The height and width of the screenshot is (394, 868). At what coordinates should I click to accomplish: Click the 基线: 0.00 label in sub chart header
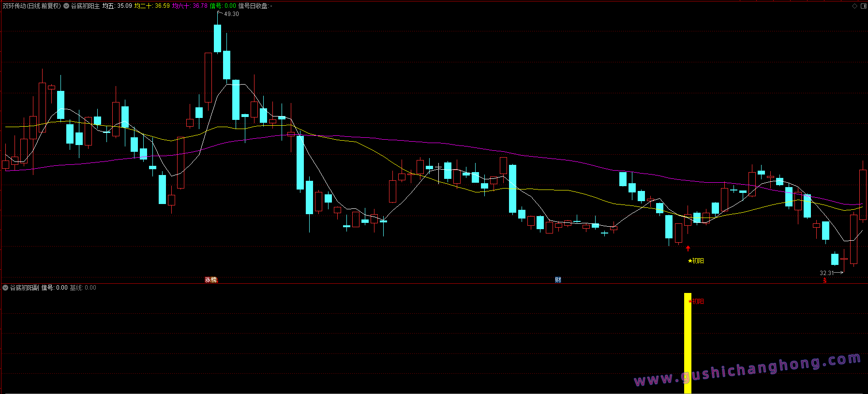pos(83,288)
